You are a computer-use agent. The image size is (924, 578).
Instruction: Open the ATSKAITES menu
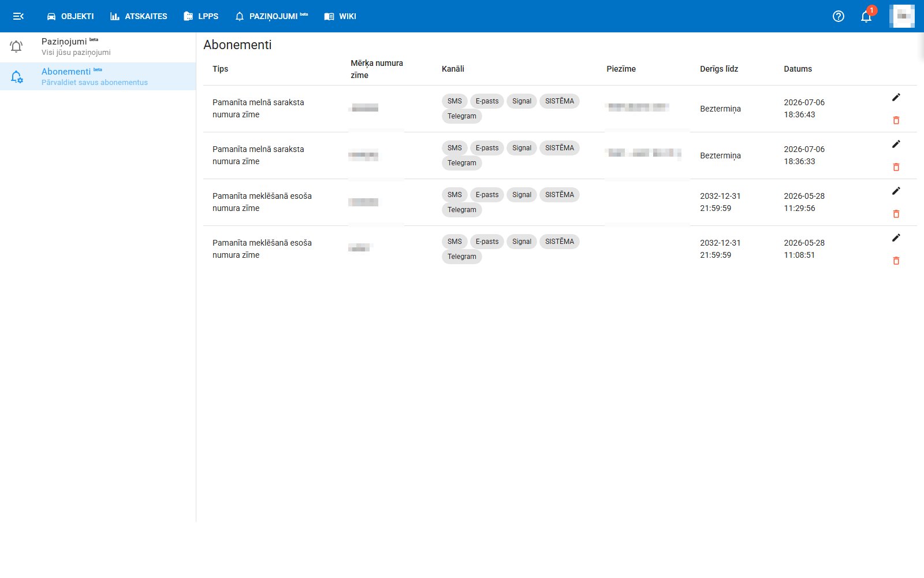(x=139, y=16)
